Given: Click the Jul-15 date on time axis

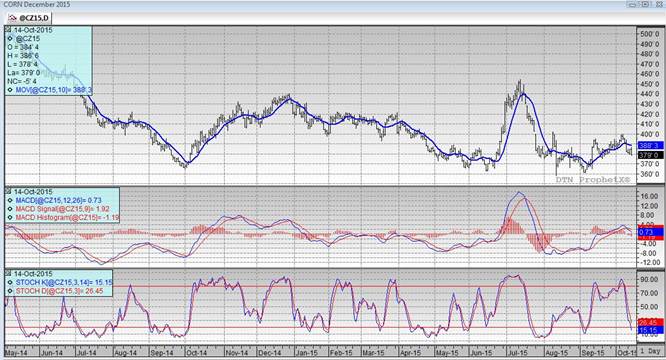Looking at the screenshot, I should point(518,353).
